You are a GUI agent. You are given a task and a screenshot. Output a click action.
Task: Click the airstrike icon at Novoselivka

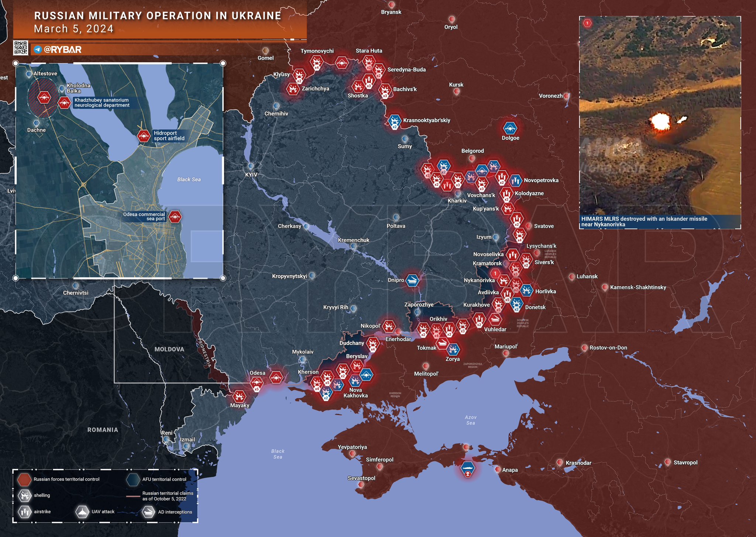coord(512,254)
